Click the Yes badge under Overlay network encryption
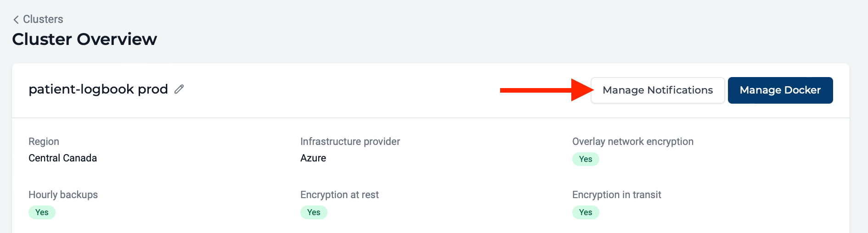Viewport: 868px width, 233px height. coord(586,159)
